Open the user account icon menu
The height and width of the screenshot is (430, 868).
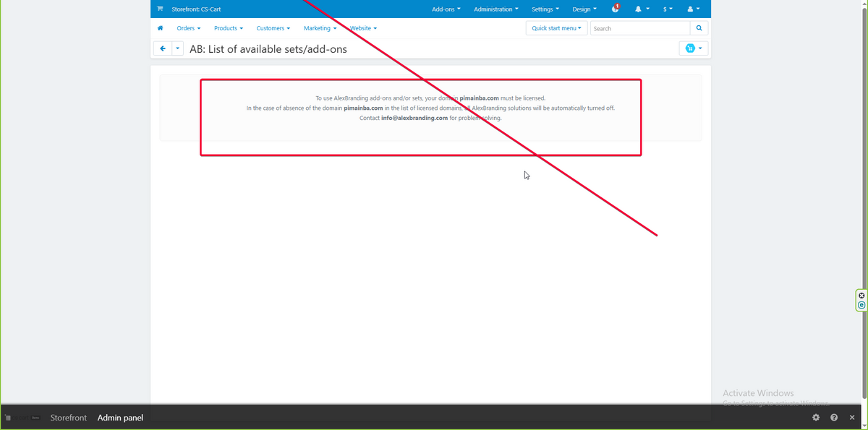(x=693, y=9)
